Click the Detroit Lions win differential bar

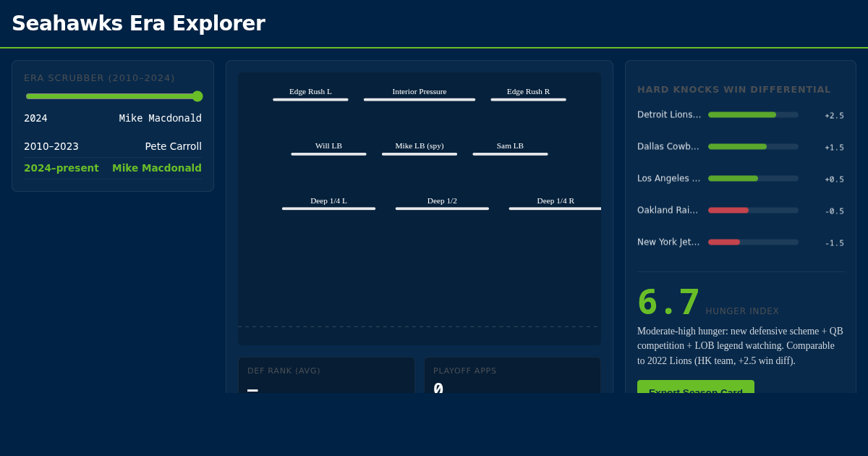click(x=753, y=114)
